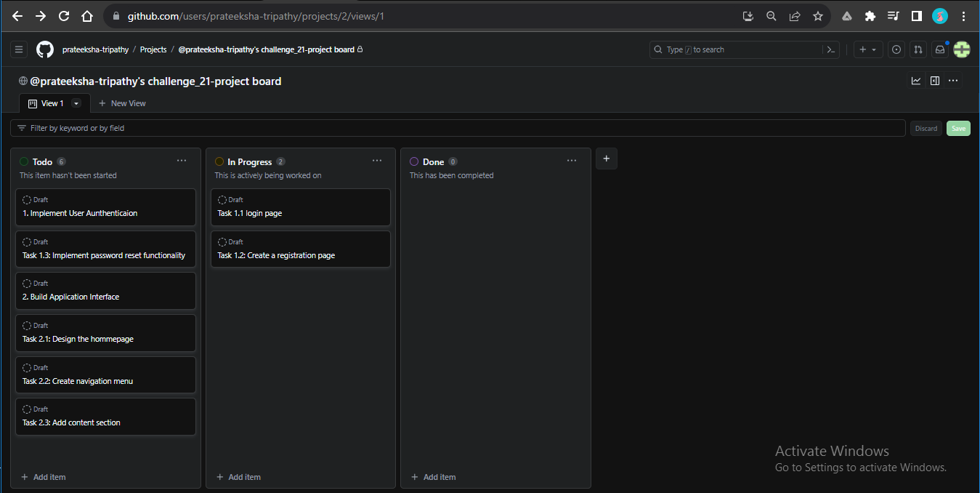
Task: Open the profile avatar picture
Action: pyautogui.click(x=961, y=49)
